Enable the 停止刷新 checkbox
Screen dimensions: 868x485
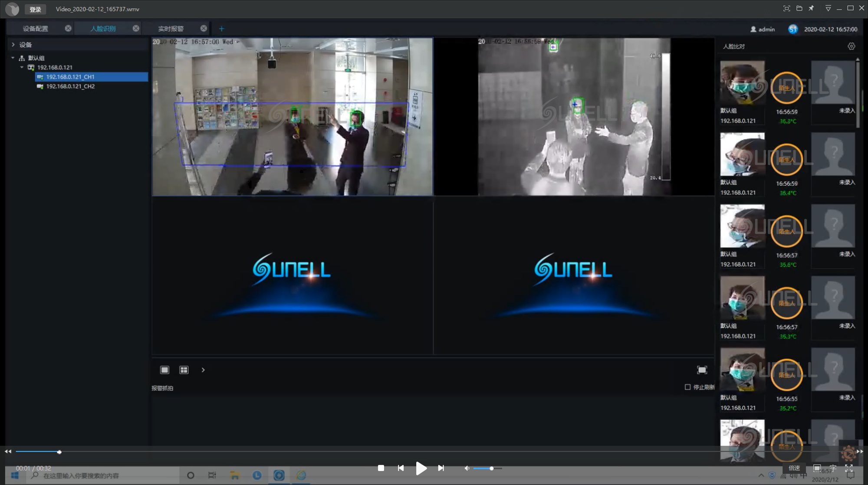pyautogui.click(x=687, y=387)
